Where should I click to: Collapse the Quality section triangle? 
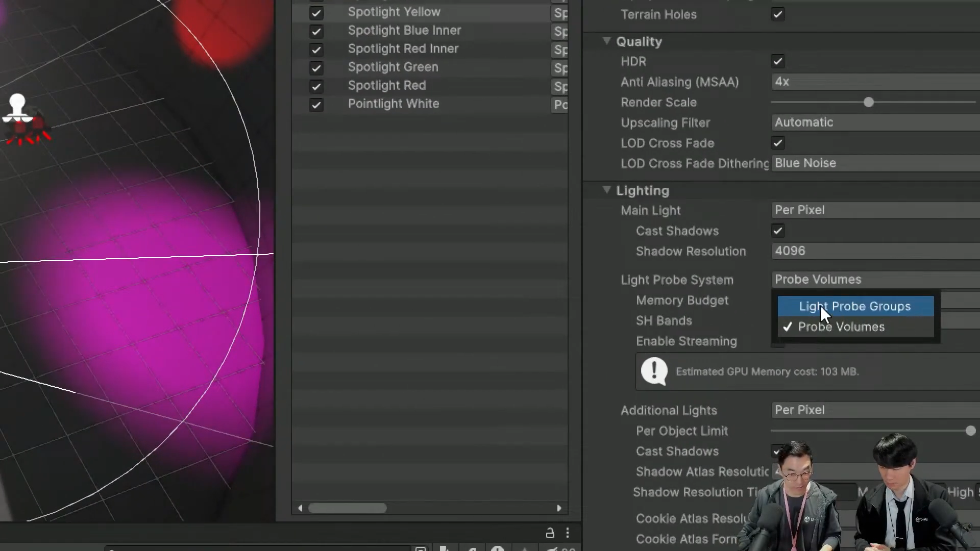point(606,41)
